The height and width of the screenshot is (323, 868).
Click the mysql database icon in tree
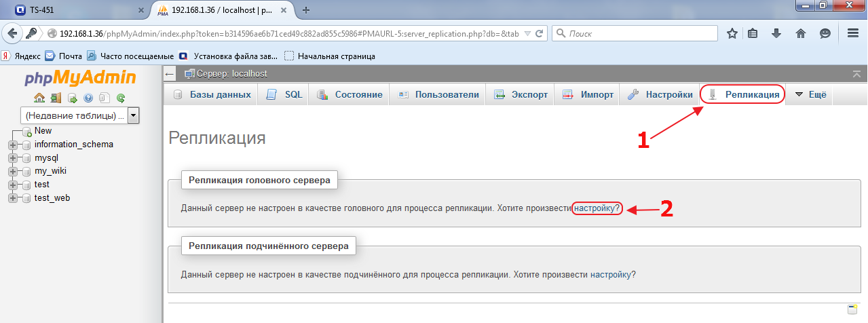[x=27, y=158]
